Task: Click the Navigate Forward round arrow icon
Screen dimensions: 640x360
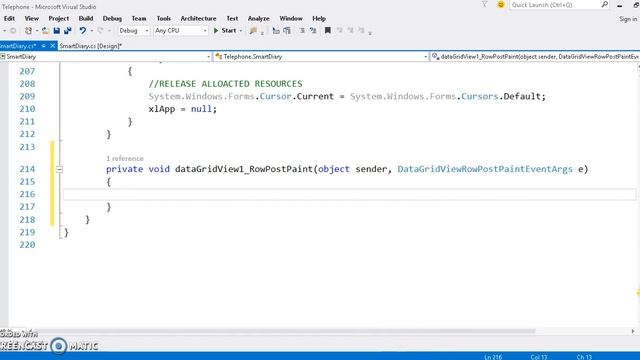Action: click(13, 31)
